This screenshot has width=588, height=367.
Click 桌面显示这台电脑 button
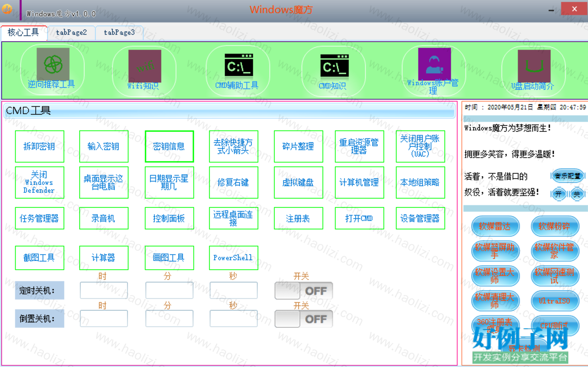(x=104, y=183)
